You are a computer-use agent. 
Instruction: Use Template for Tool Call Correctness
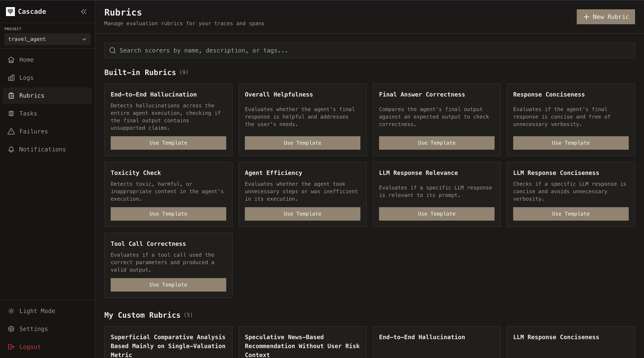pyautogui.click(x=168, y=285)
